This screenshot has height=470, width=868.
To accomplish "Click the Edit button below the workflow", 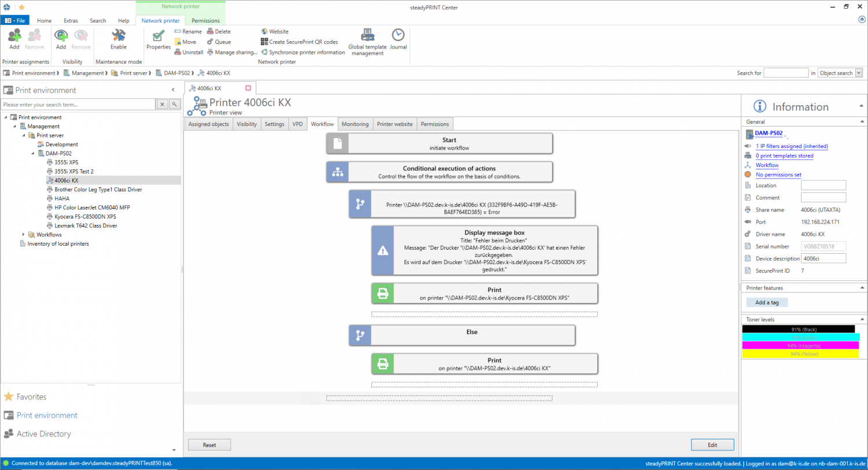I will pos(712,444).
